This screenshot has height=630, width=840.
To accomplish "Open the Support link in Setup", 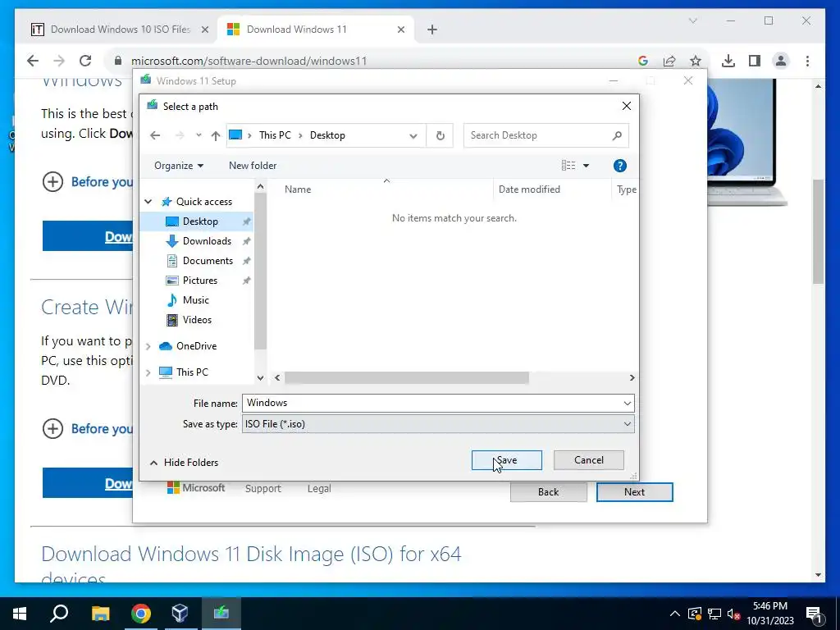I will (x=263, y=489).
